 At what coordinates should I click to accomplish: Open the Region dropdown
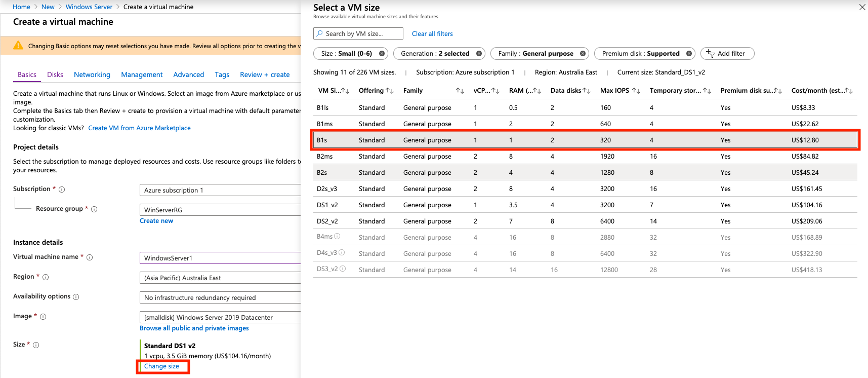pos(220,278)
